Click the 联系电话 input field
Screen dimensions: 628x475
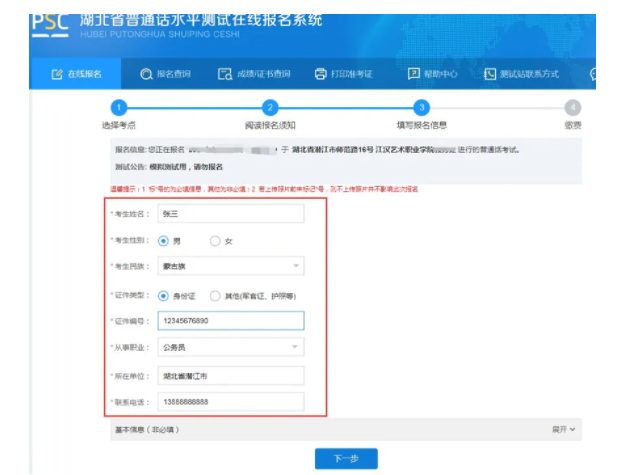230,401
